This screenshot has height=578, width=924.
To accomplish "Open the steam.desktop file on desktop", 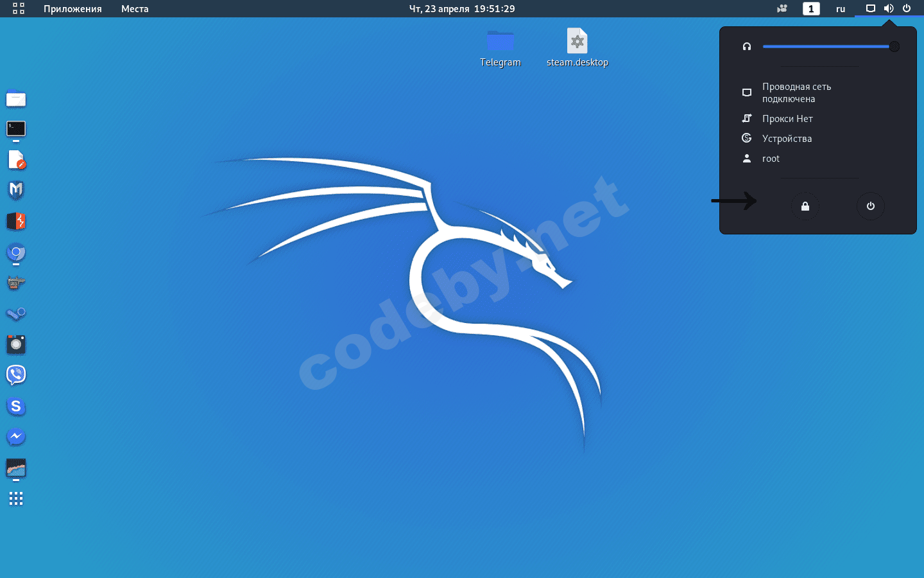I will tap(577, 40).
